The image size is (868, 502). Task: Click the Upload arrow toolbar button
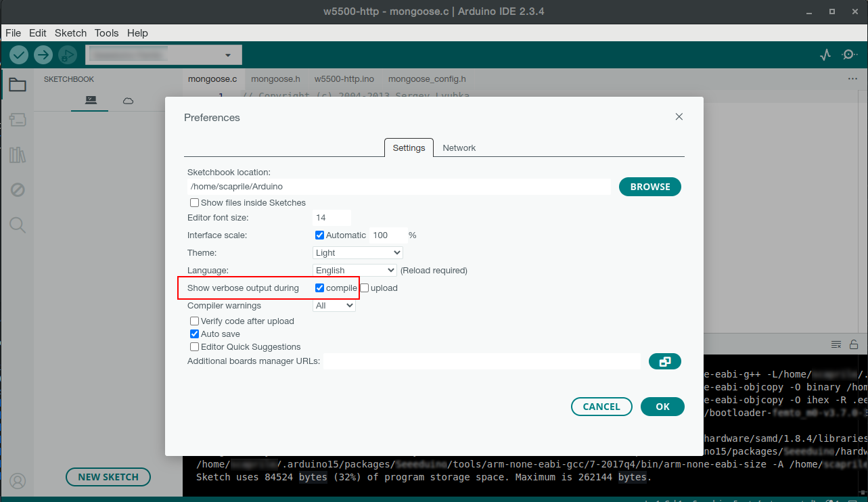(43, 55)
